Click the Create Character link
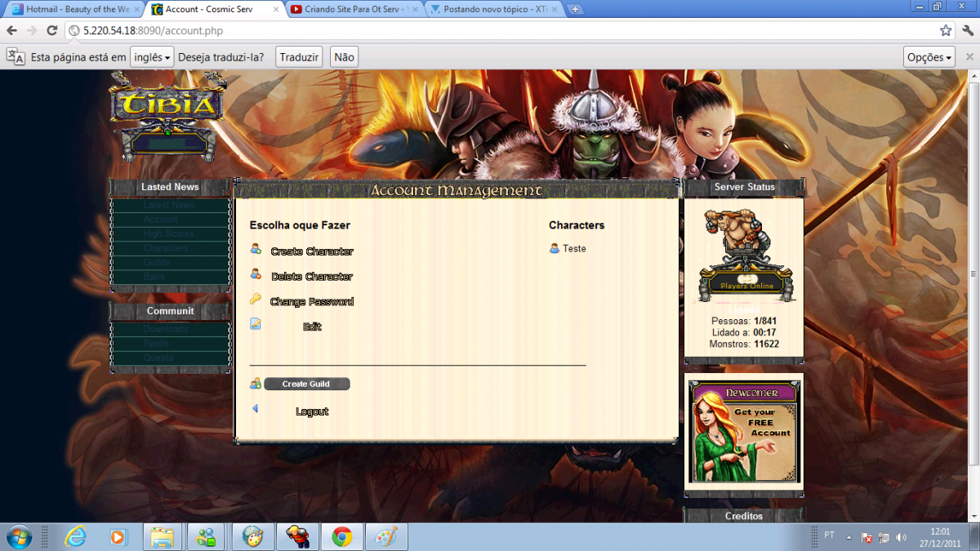The height and width of the screenshot is (551, 980). pyautogui.click(x=312, y=251)
